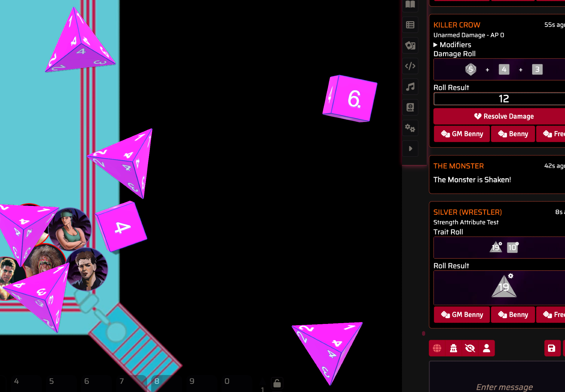The height and width of the screenshot is (392, 565).
Task: Open the Game Settings gears tab
Action: coord(410,128)
